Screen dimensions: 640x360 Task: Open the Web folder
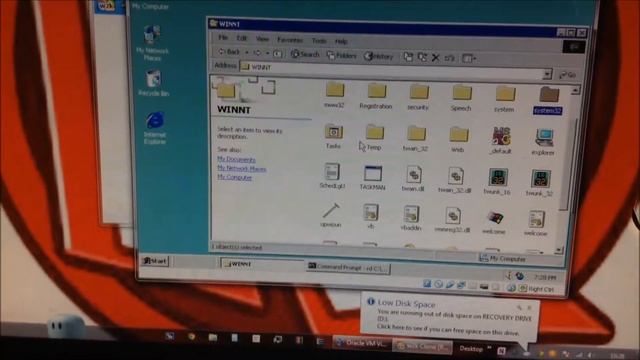point(458,140)
